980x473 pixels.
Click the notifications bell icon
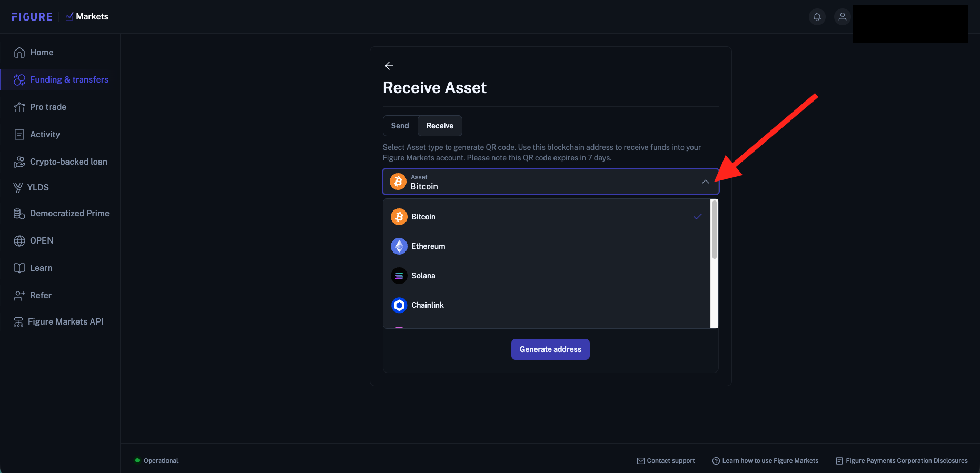coord(817,17)
